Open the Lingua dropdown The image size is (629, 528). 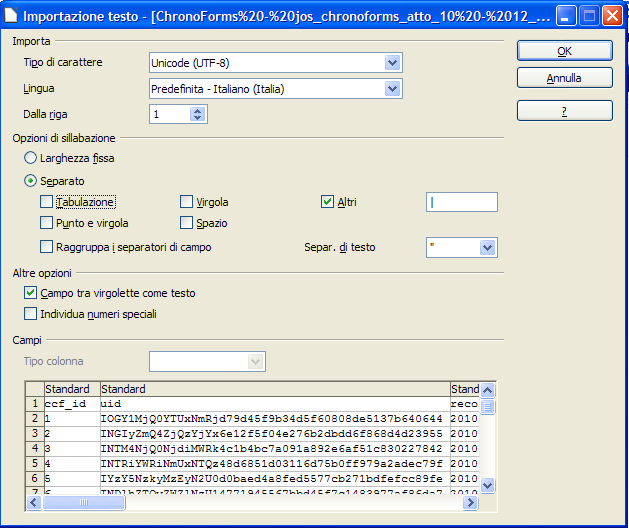392,89
